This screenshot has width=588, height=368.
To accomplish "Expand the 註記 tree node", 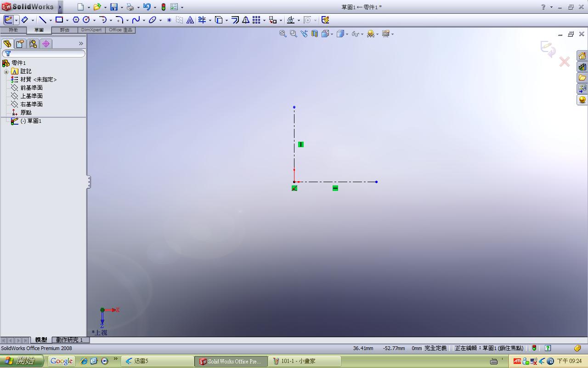I will (x=6, y=71).
